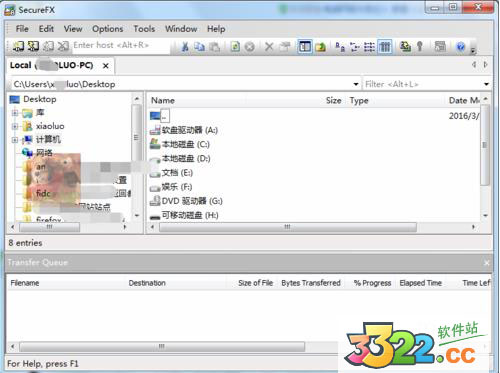Screen dimensions: 500x373
Task: Click the up-folder toolbar icon
Action: (321, 46)
